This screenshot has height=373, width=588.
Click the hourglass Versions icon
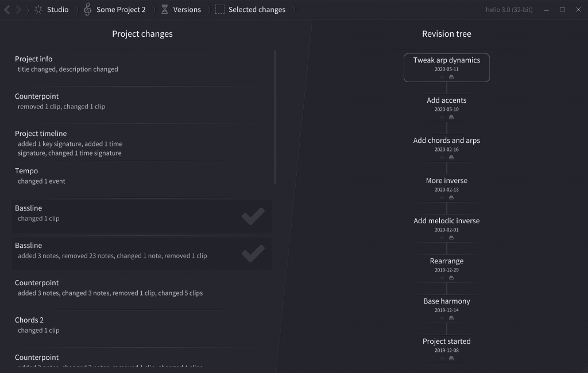point(164,9)
